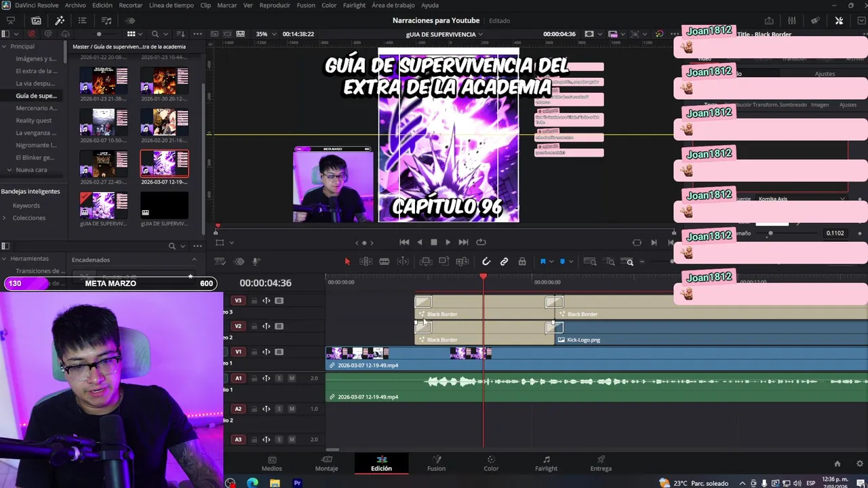
Task: Select the Mercenario A... bin
Action: point(37,108)
